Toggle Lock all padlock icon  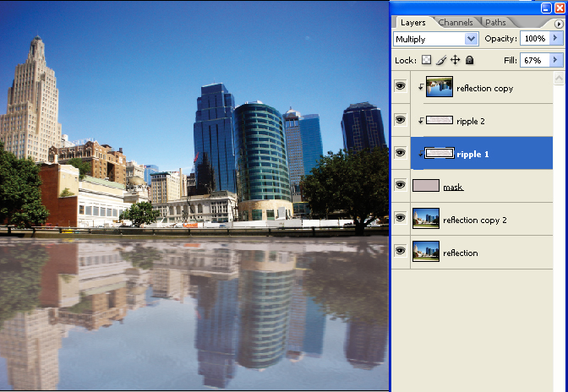pos(469,60)
